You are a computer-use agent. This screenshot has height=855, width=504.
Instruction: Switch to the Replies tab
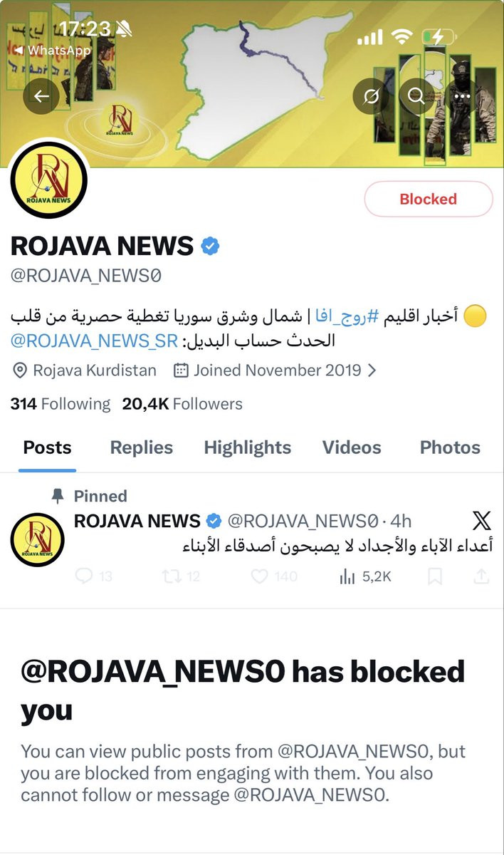click(142, 447)
